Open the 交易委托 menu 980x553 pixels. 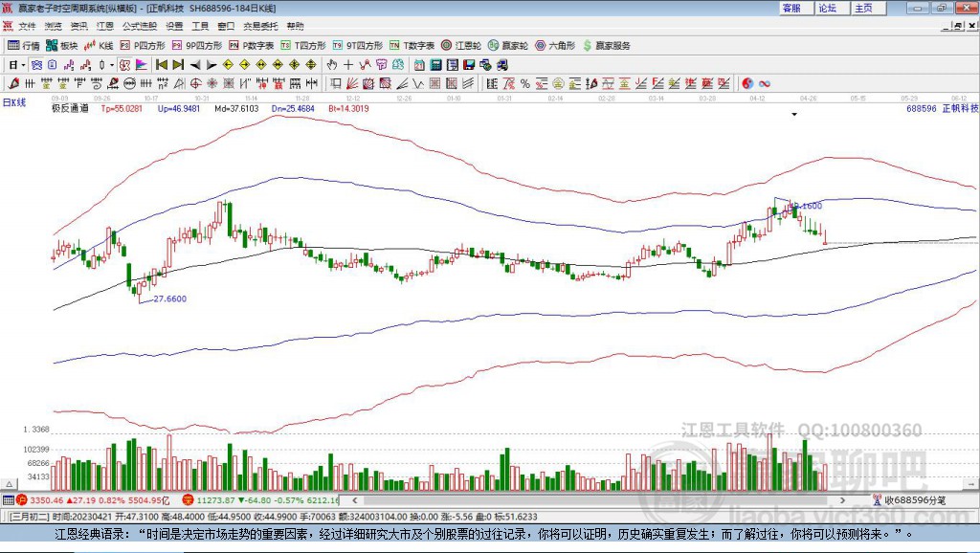260,26
